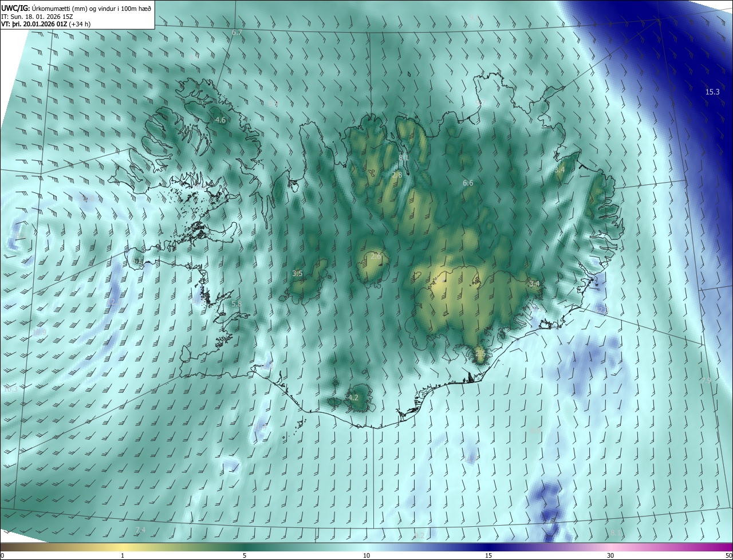Click the initial time line "IT: Sun. 18. 01. 2026 15Z"

(x=37, y=16)
